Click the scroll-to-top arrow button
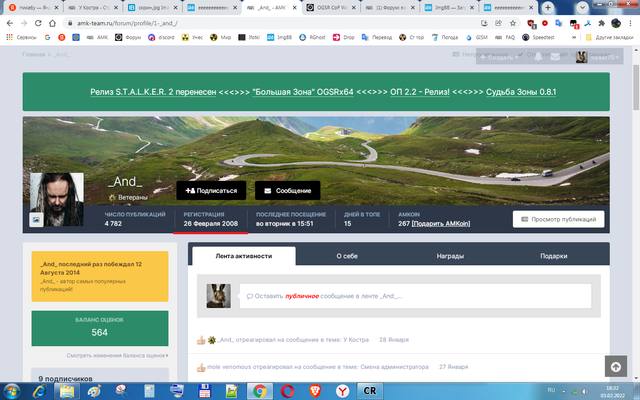 (x=616, y=366)
